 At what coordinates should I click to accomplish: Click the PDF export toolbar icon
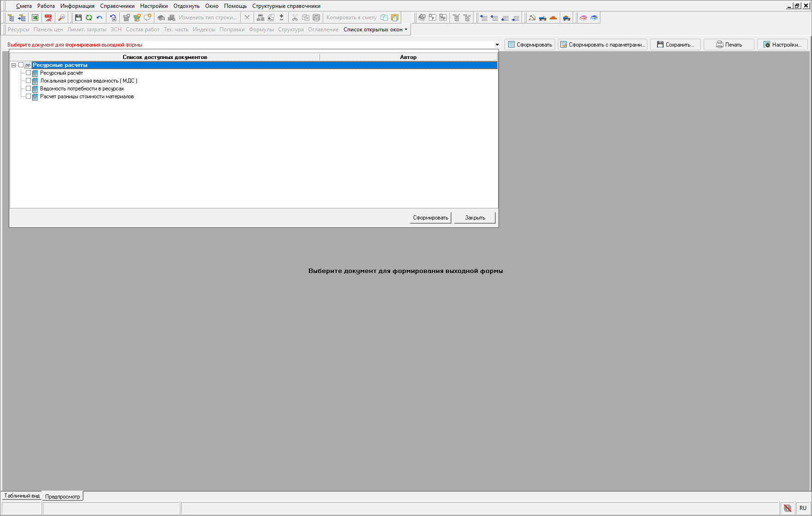48,18
